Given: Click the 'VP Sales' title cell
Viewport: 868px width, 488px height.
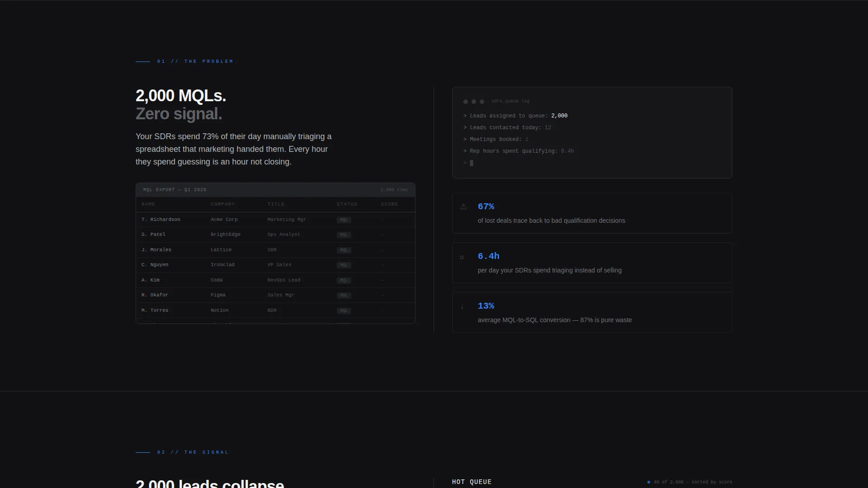Looking at the screenshot, I should tap(279, 265).
